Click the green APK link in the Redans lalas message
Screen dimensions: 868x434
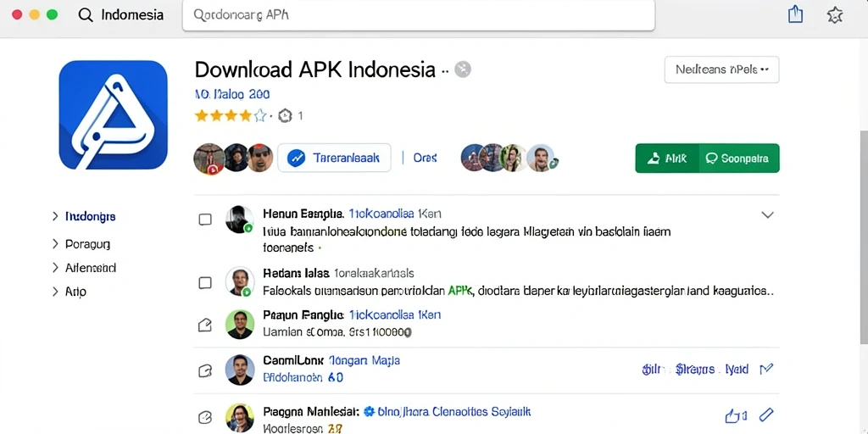(459, 290)
